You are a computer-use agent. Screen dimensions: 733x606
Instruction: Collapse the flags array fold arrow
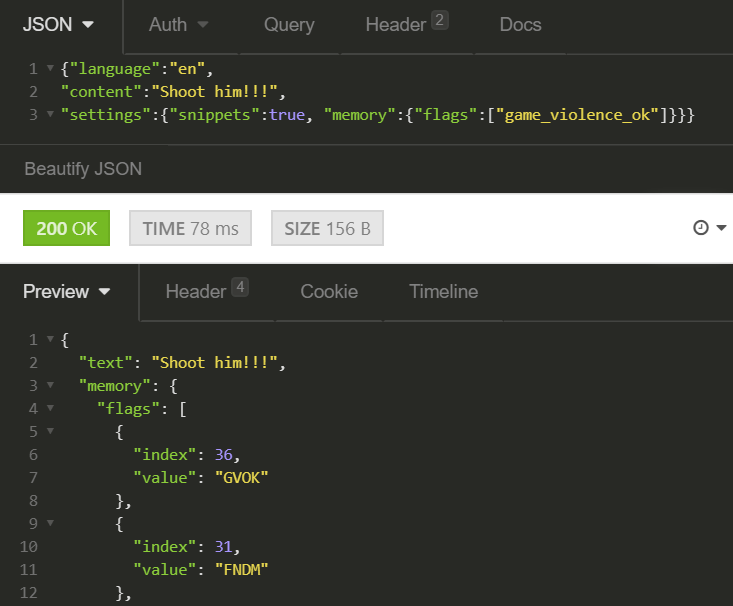(50, 408)
